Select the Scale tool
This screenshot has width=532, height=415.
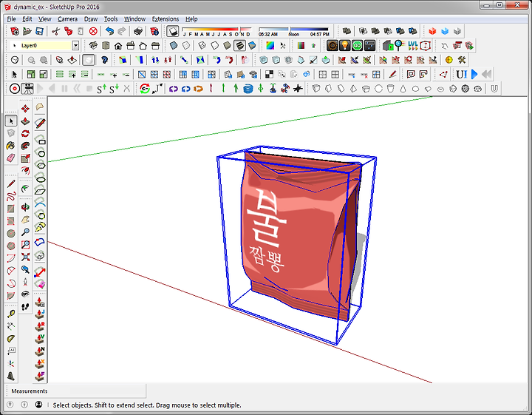(25, 158)
